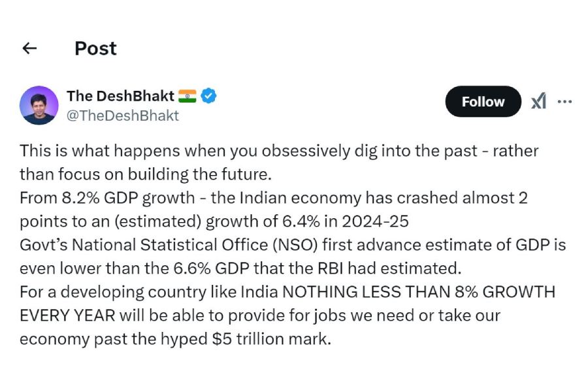Click the blue verified badge

tap(208, 95)
